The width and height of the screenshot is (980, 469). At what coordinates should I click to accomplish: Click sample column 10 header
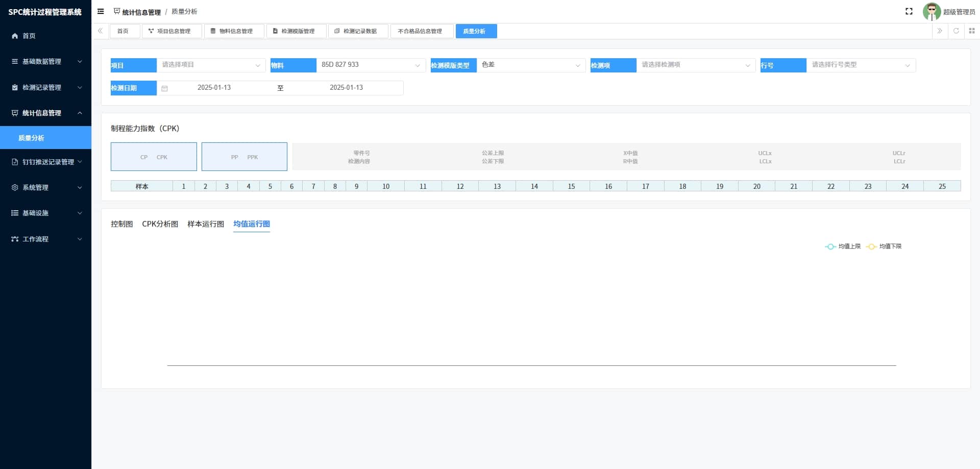point(386,186)
